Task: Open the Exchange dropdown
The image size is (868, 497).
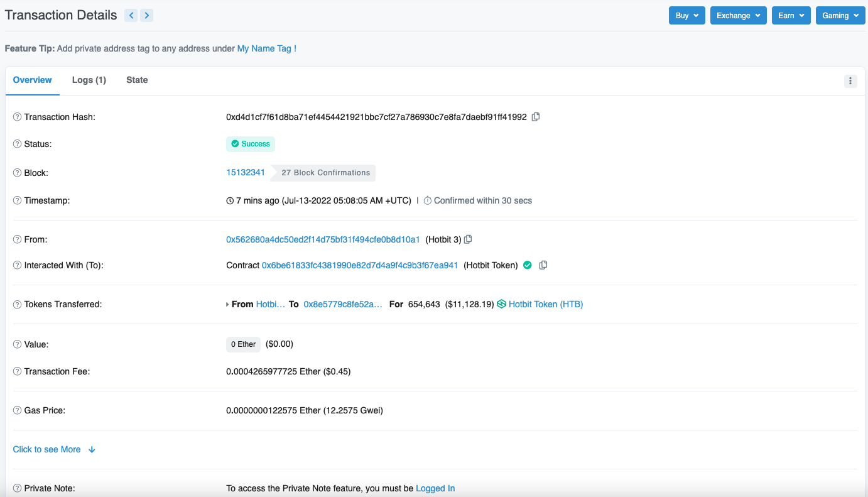Action: (738, 16)
